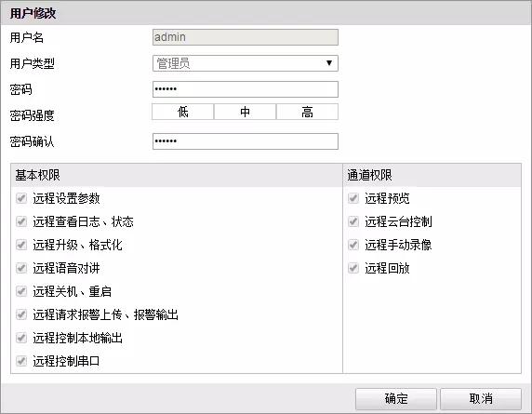The image size is (532, 414).
Task: Toggle 远程预览 channel permission checkbox
Action: coord(353,198)
